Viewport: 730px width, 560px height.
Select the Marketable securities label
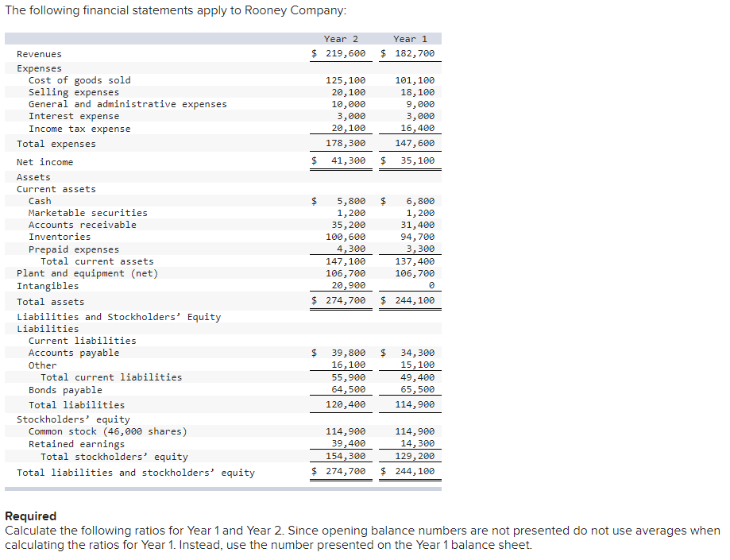coord(88,213)
